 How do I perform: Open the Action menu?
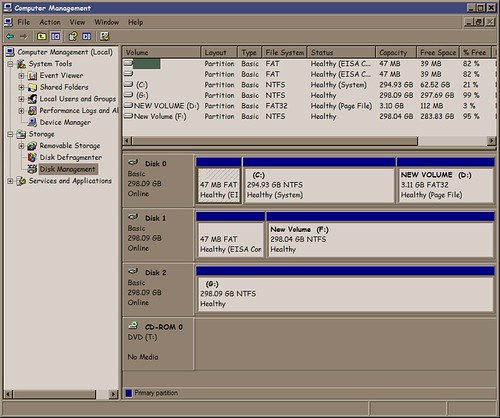(50, 22)
